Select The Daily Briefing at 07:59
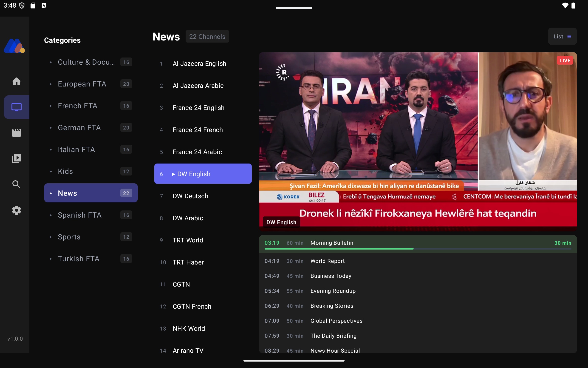Viewport: 588px width, 368px height. tap(418, 336)
